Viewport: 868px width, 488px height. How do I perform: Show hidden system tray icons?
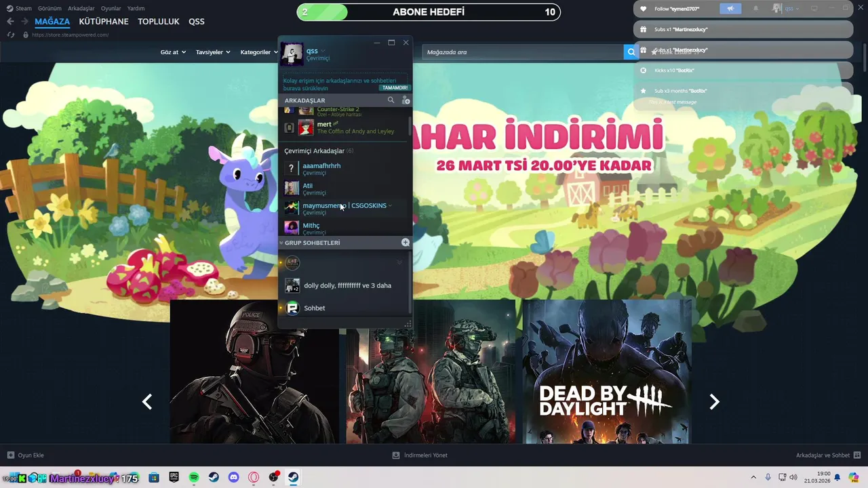[x=753, y=477]
